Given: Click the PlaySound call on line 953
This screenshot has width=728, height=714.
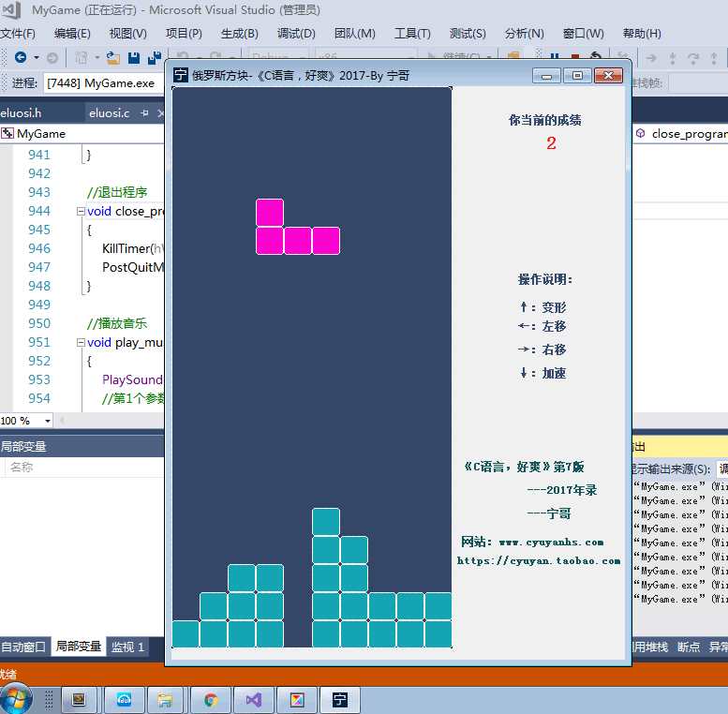Looking at the screenshot, I should (x=132, y=379).
